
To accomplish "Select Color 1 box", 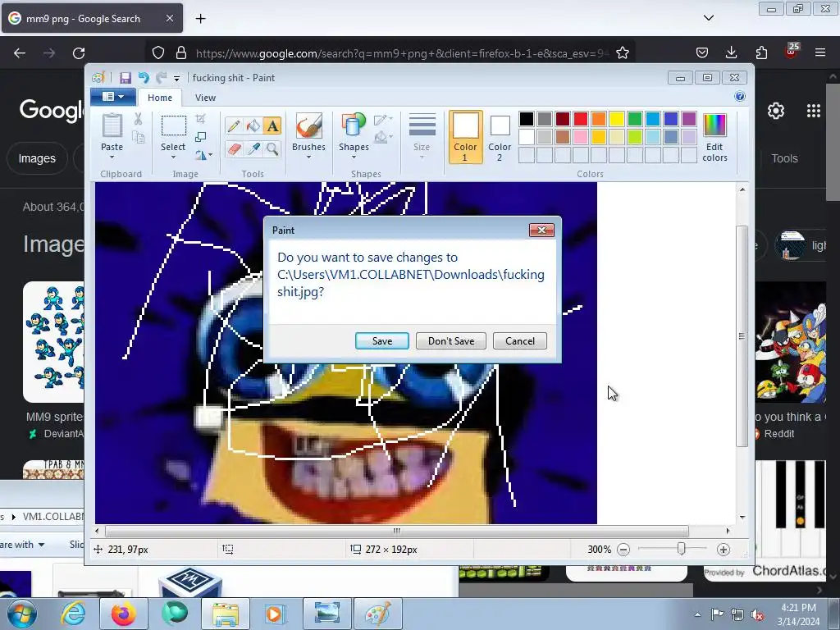I will coord(465,137).
